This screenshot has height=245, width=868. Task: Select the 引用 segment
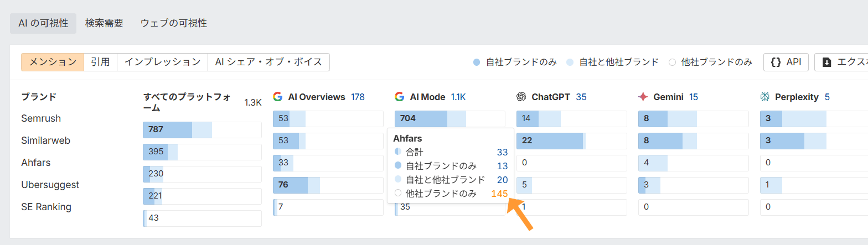(100, 62)
